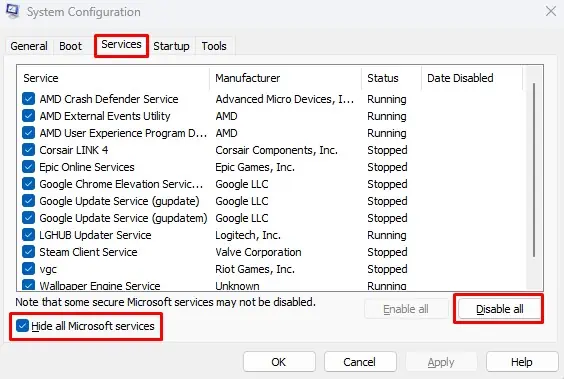The width and height of the screenshot is (564, 379).
Task: Toggle Corsair LINK 4 service checkbox
Action: point(28,150)
